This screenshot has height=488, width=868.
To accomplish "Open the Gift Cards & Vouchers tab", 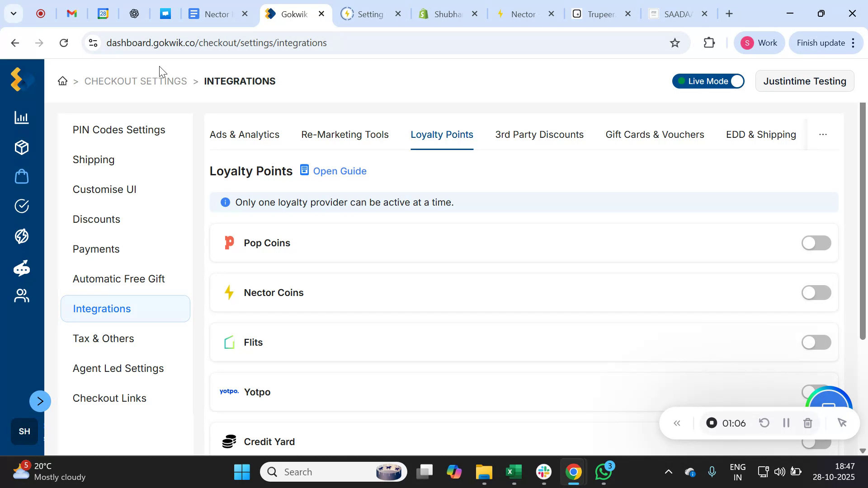I will (655, 134).
